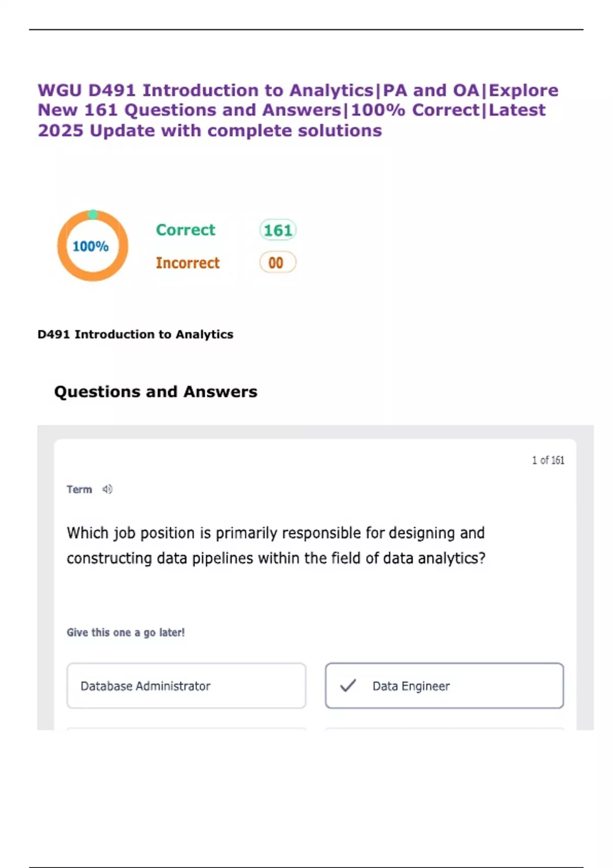This screenshot has height=868, width=613.
Task: Click the data pipelines question text
Action: [x=276, y=545]
